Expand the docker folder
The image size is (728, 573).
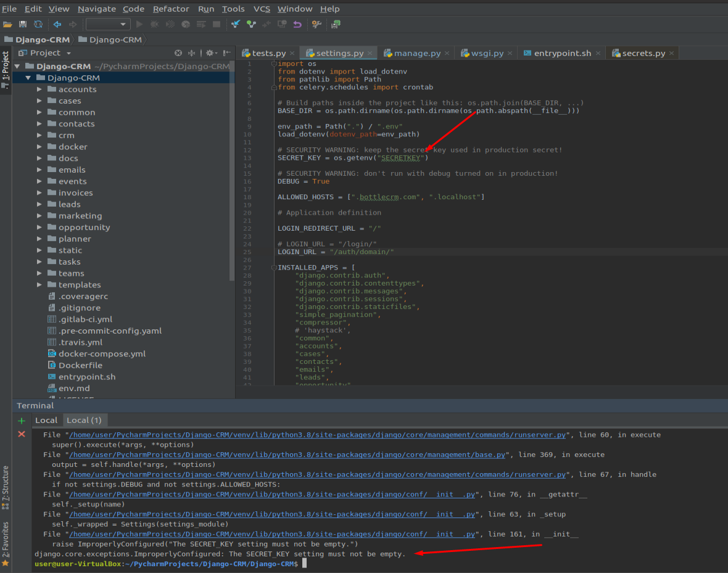tap(39, 147)
